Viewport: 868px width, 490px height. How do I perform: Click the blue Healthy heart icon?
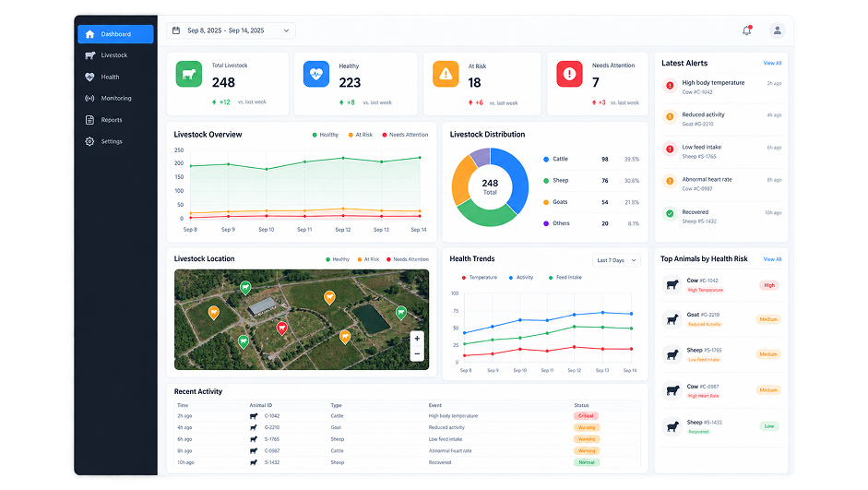click(316, 74)
